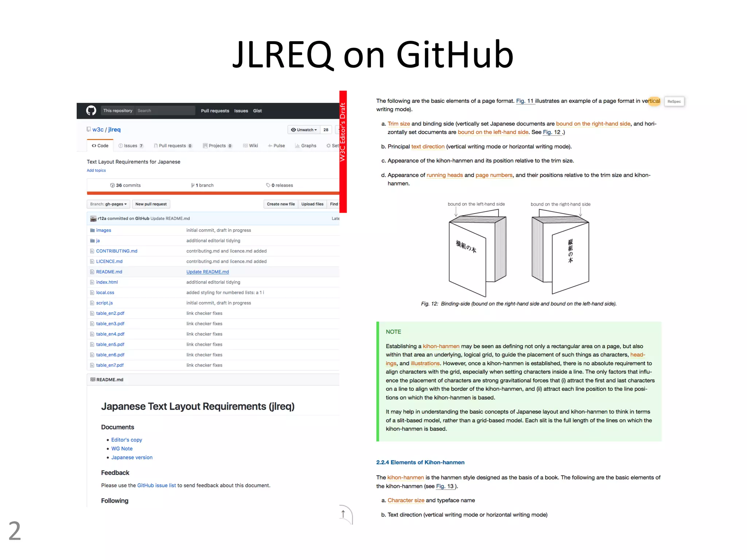Image resolution: width=747 pixels, height=560 pixels.
Task: Click the commits history icon
Action: (x=112, y=185)
